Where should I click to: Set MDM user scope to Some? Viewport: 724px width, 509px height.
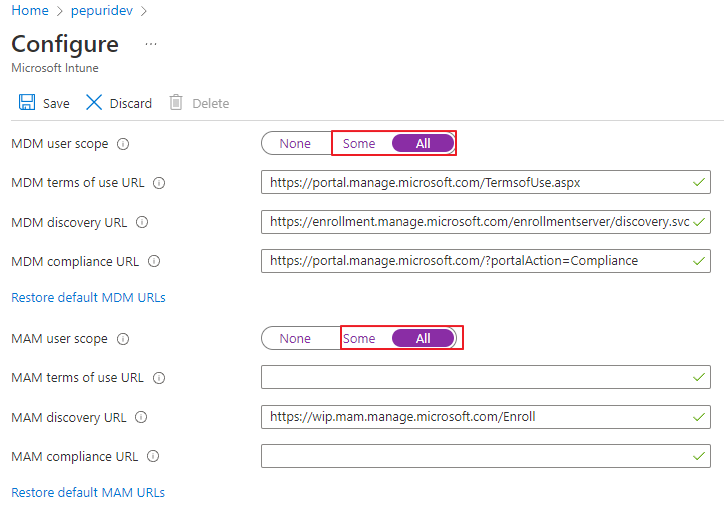click(x=359, y=144)
